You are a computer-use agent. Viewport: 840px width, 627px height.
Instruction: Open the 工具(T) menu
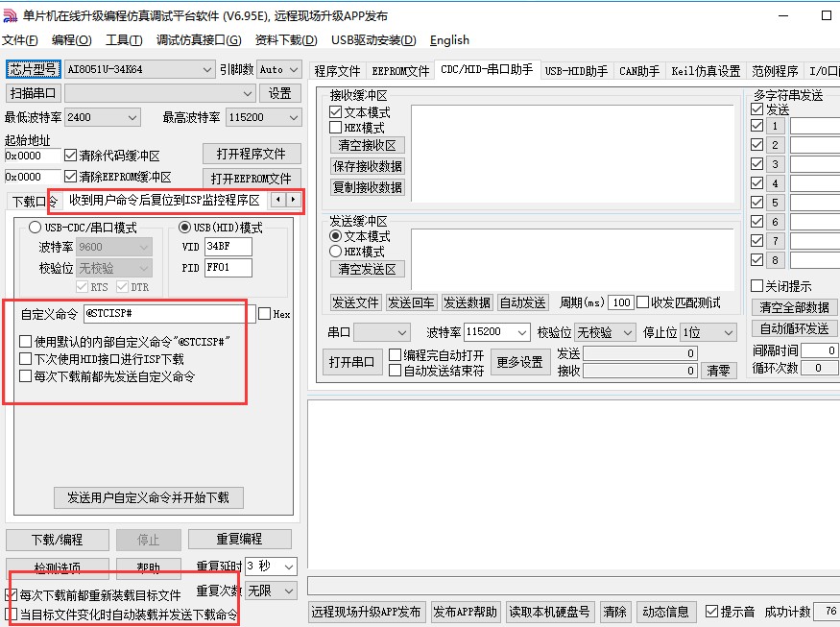(x=124, y=40)
